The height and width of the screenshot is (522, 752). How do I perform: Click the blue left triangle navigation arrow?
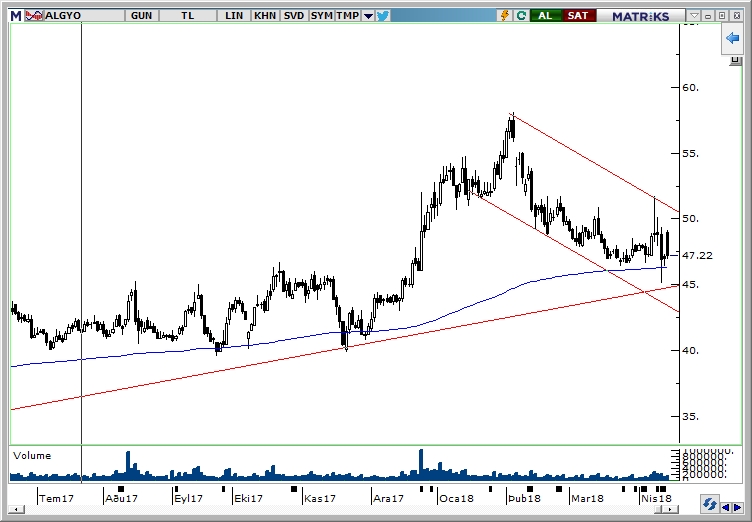[x=726, y=507]
